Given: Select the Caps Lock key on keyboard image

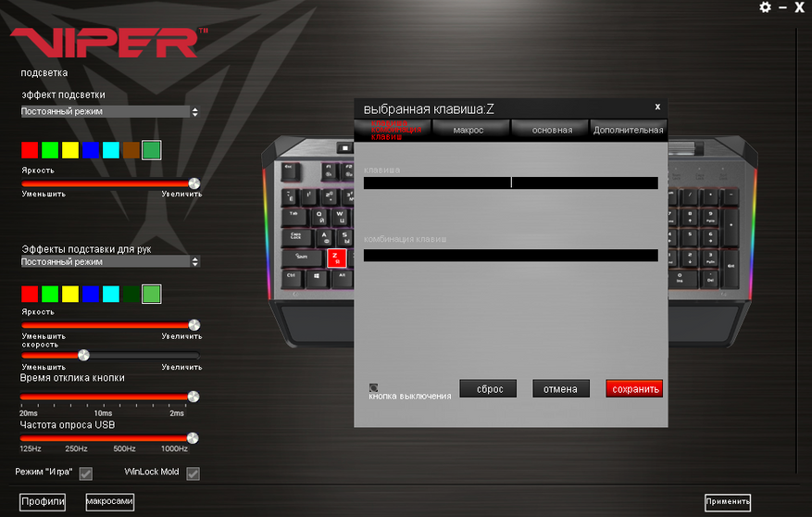Looking at the screenshot, I should coord(296,237).
